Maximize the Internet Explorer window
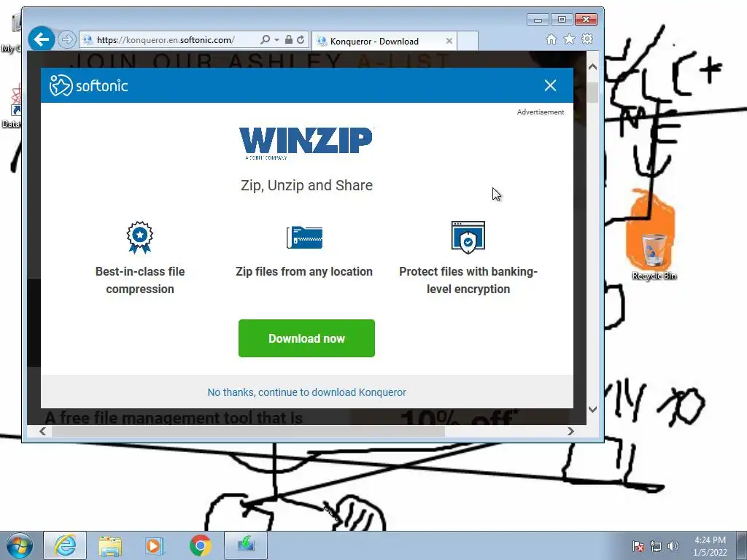This screenshot has height=560, width=747. 562,20
